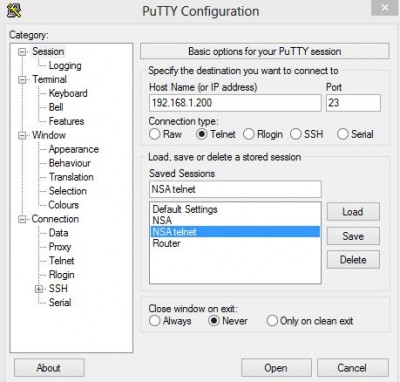Select the NSA telnet saved session in list
Screen dimensions: 400x382
click(235, 232)
